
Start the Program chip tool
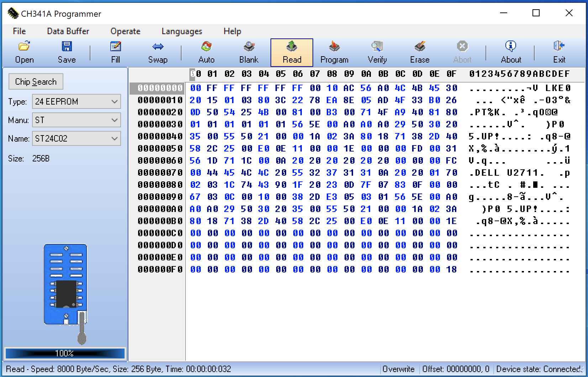[x=334, y=53]
